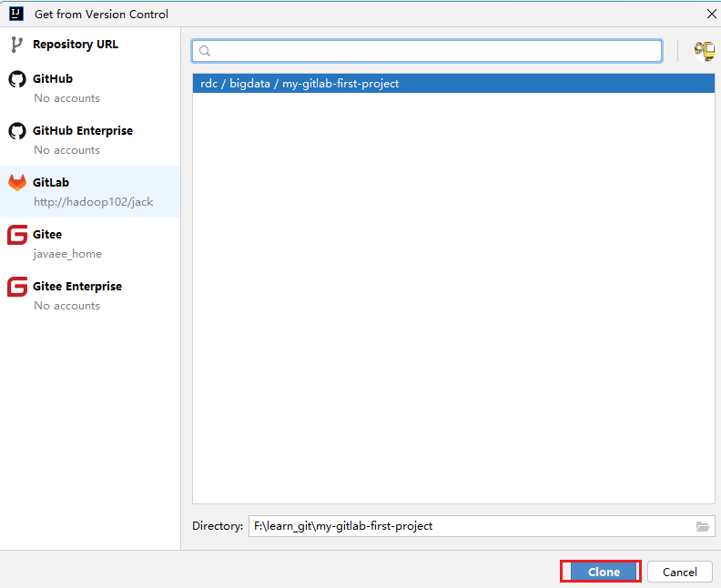Open the Gitee javaee_home entry
Image resolution: width=721 pixels, height=588 pixels.
pyautogui.click(x=90, y=244)
